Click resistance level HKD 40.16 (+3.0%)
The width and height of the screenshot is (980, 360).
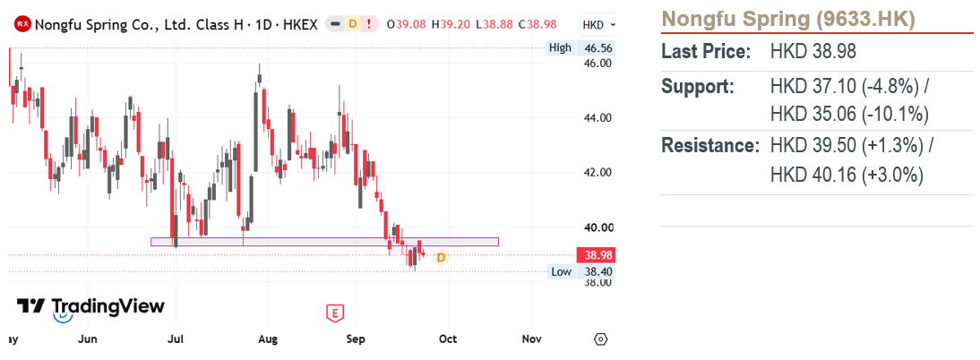(847, 175)
